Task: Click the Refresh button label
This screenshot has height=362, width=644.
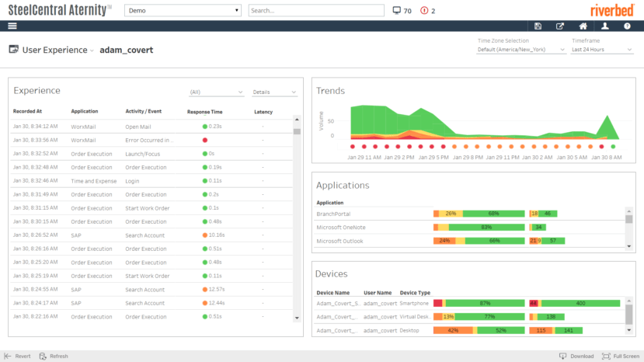Action: (59, 357)
